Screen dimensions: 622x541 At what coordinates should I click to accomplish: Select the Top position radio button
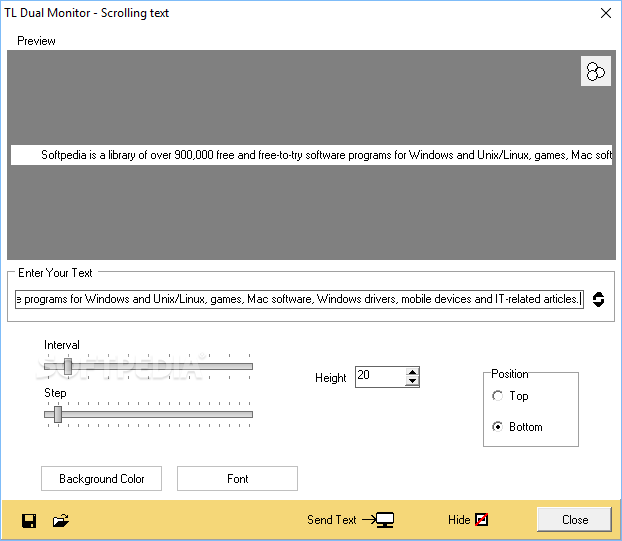[497, 396]
